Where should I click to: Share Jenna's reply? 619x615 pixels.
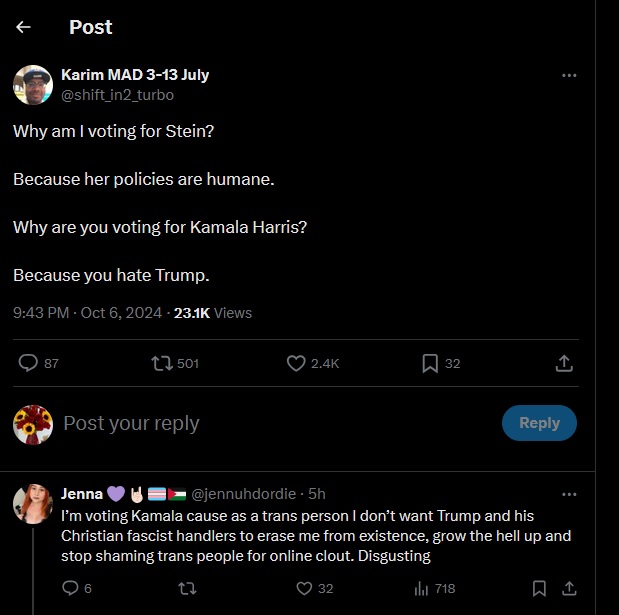569,588
